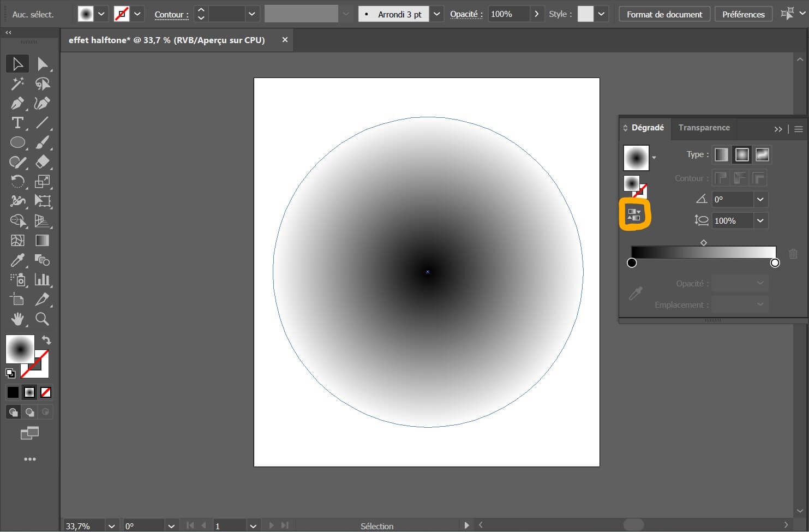Set gradient type to radial
Image resolution: width=809 pixels, height=532 pixels.
point(742,155)
